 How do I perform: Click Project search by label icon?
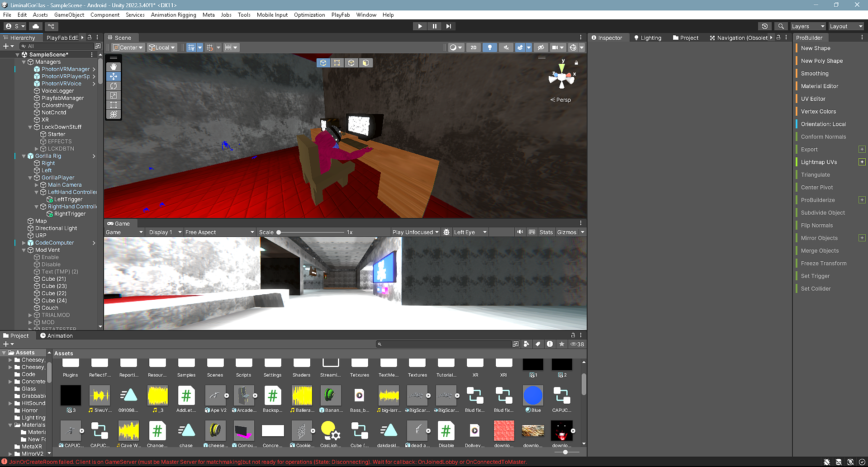click(538, 344)
